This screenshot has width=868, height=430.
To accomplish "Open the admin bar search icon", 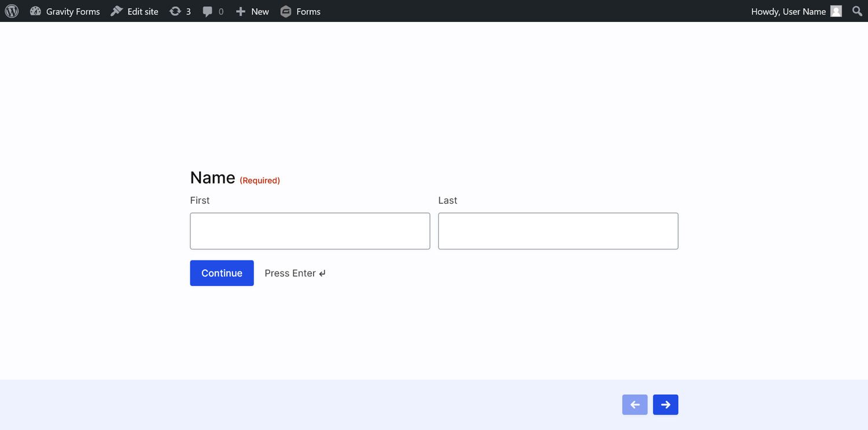I will (x=857, y=11).
